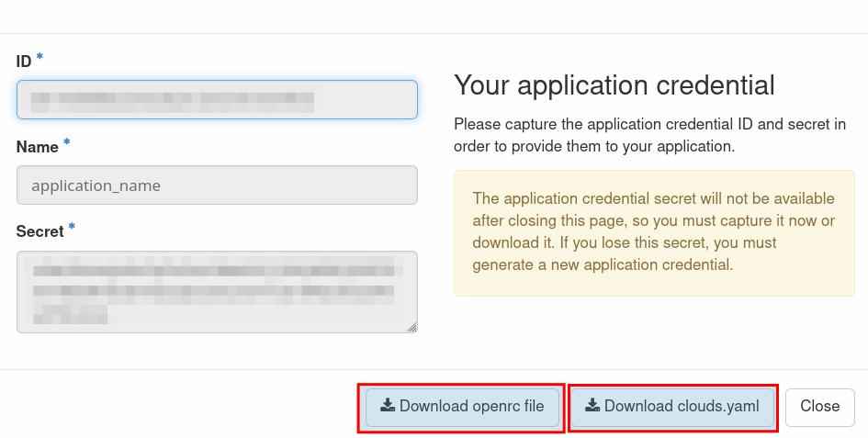
Task: Click the short last line of blurred secret
Action: pyautogui.click(x=71, y=318)
